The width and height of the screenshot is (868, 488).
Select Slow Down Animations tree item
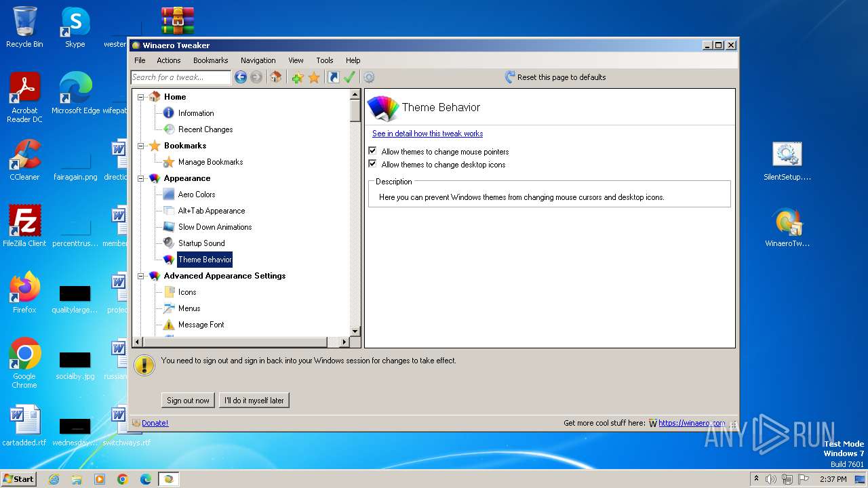[x=215, y=227]
